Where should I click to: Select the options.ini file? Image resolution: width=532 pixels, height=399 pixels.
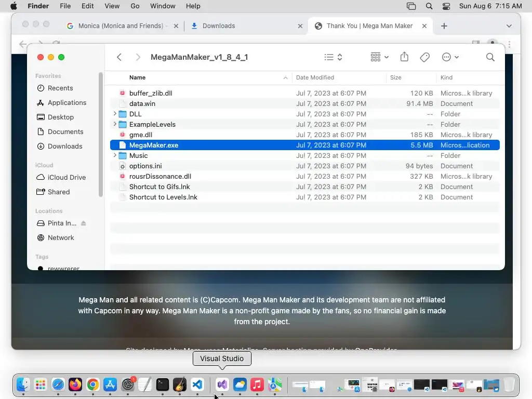click(304, 166)
